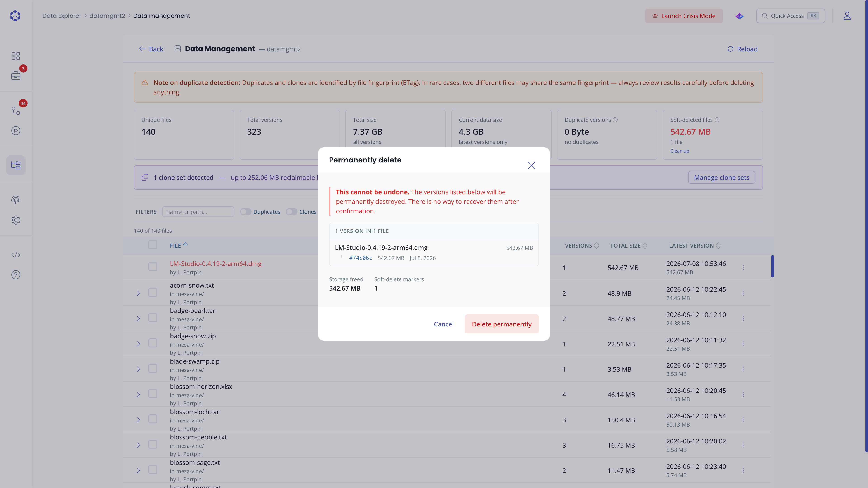Viewport: 868px width, 488px height.
Task: Open the code brackets sidebar icon
Action: point(16,255)
